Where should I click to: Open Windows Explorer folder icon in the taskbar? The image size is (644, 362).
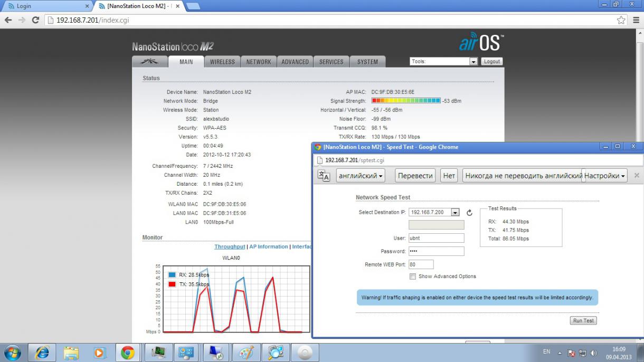[x=70, y=352]
